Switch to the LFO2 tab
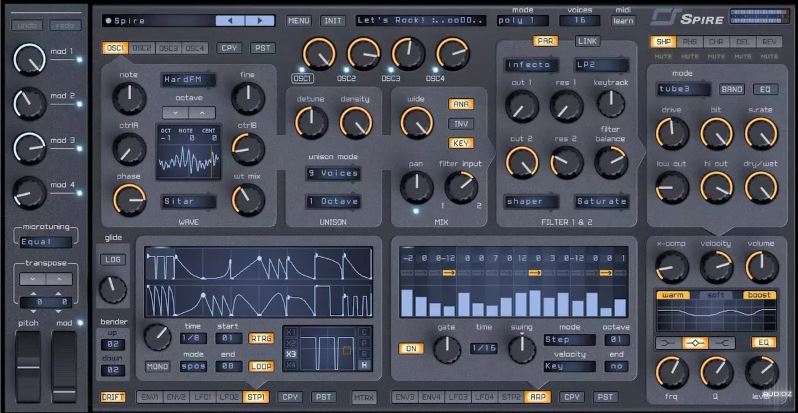This screenshot has width=798, height=413. (229, 397)
